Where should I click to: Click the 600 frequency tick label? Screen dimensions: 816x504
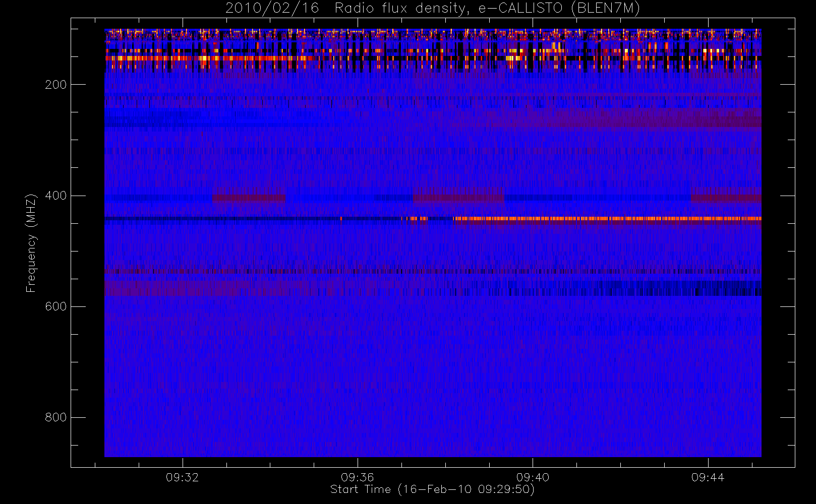(x=56, y=306)
